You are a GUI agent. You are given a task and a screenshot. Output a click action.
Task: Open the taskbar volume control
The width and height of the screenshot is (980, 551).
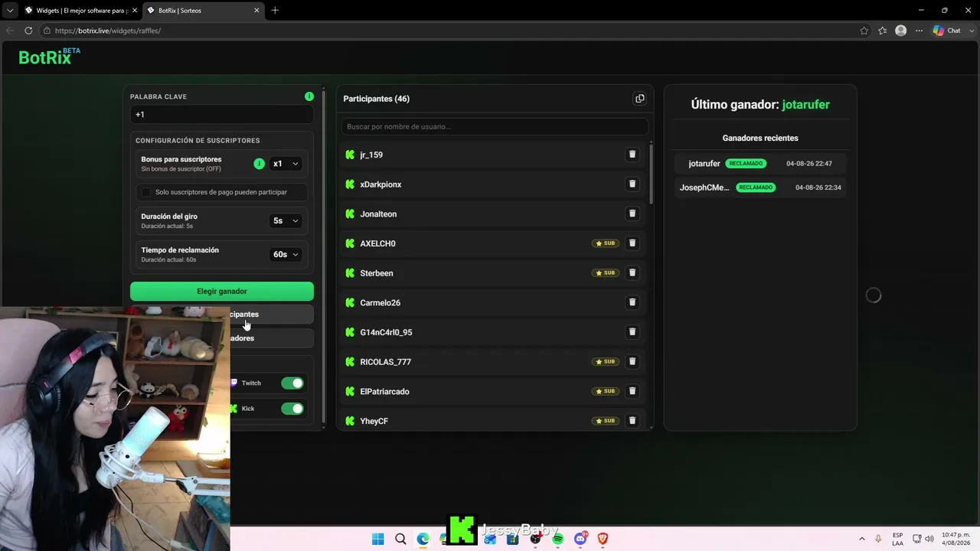tap(929, 539)
